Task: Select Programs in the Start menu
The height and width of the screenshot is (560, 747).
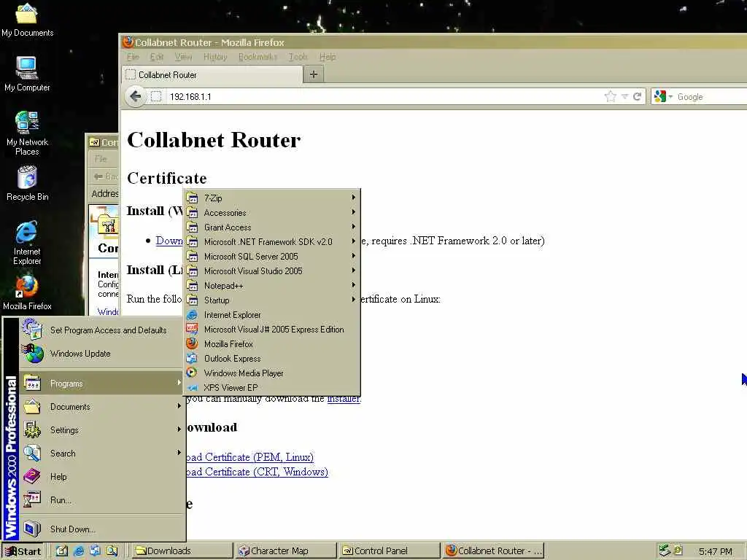Action: (x=102, y=384)
